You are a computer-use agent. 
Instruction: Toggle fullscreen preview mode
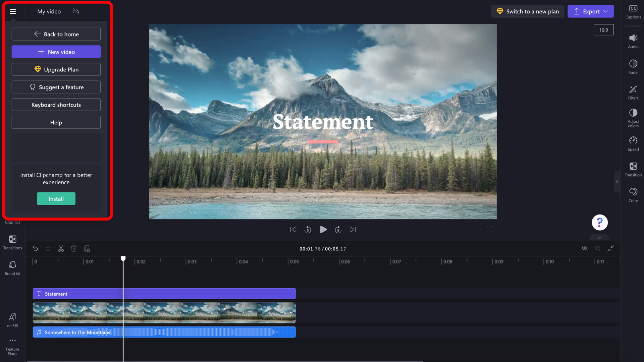coord(490,229)
